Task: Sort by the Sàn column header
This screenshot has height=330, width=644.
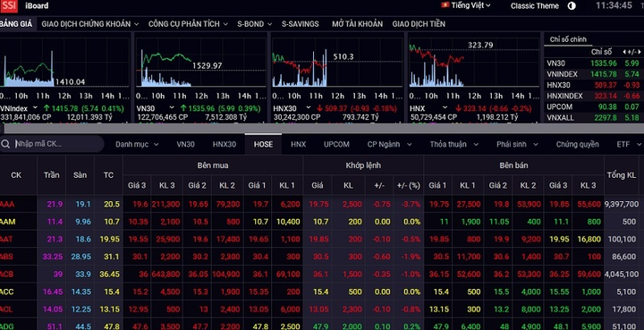Action: [80, 175]
